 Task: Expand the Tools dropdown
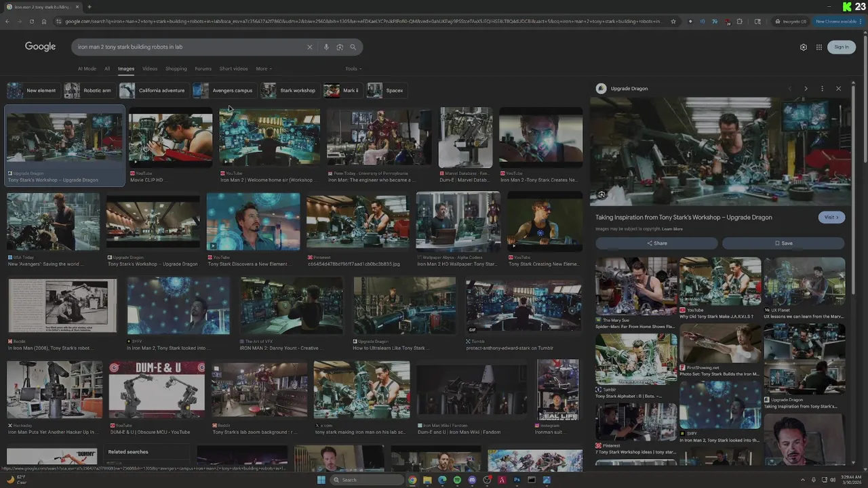353,68
